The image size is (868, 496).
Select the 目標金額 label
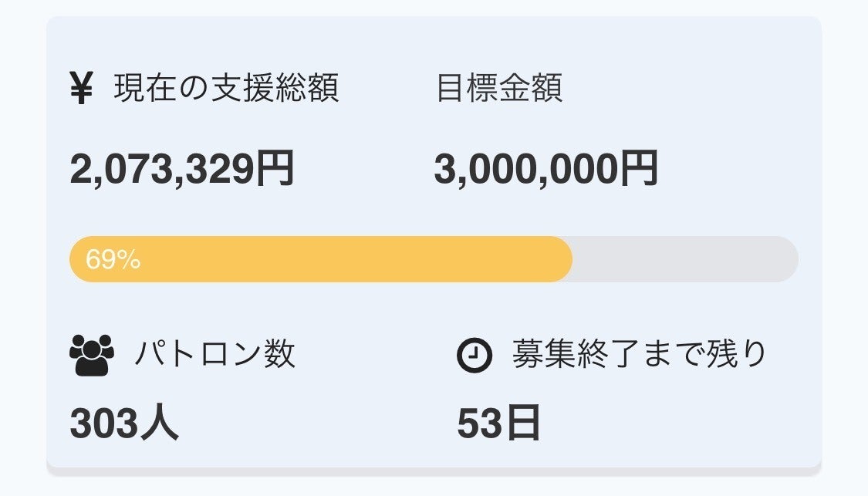[x=499, y=89]
